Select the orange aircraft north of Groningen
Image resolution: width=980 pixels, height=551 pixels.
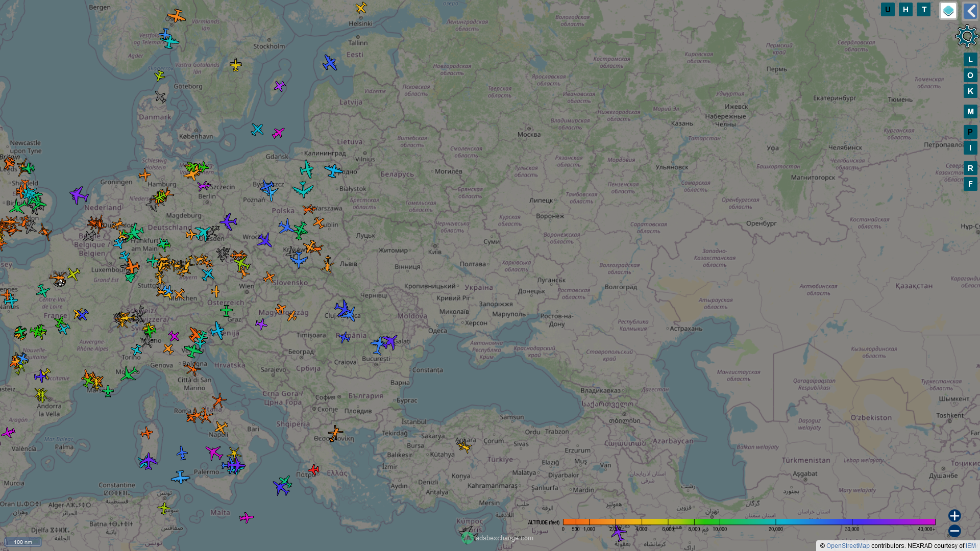145,176
